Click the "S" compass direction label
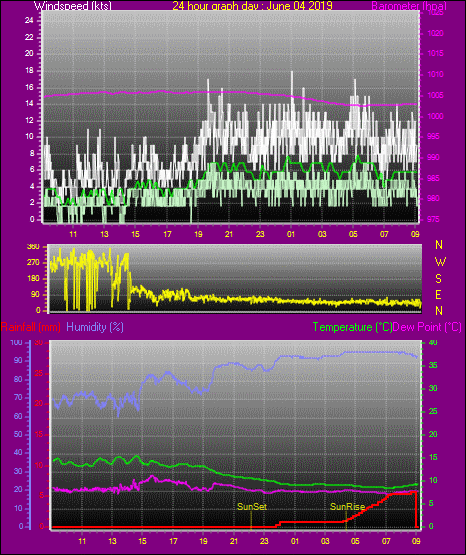The image size is (466, 555). pos(438,279)
